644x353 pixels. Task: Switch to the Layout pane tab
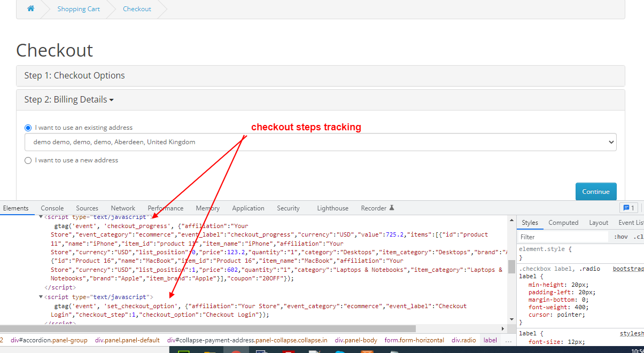click(599, 223)
